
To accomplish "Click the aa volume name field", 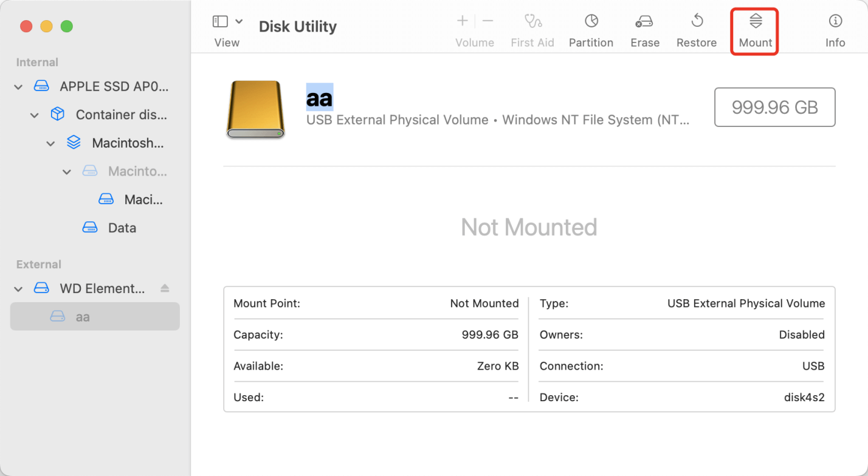I will click(320, 97).
